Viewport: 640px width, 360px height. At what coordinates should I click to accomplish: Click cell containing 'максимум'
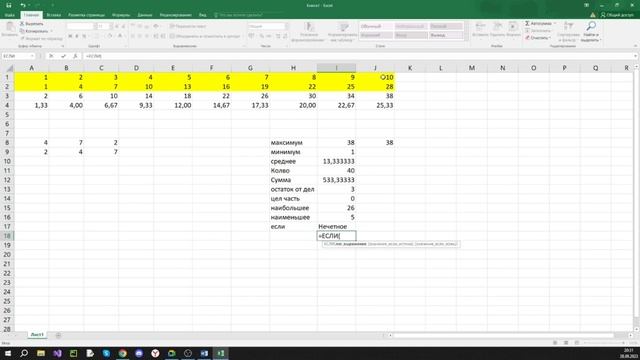tap(293, 142)
